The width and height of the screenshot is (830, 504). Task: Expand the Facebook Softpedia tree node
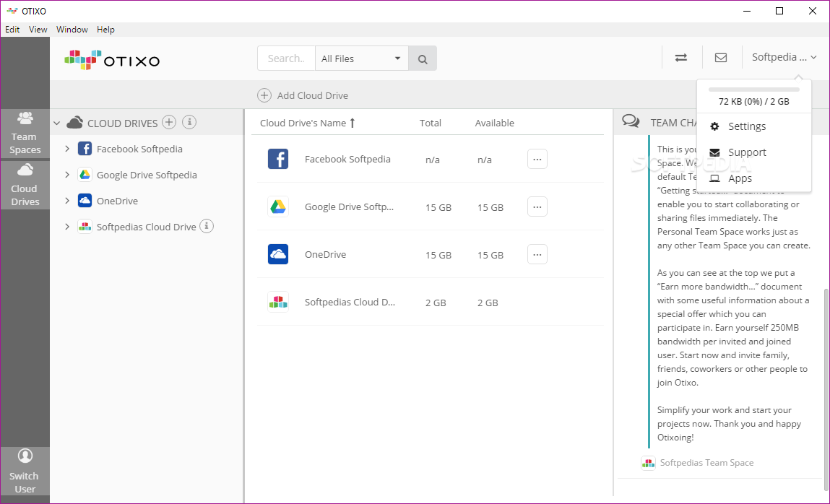click(67, 149)
